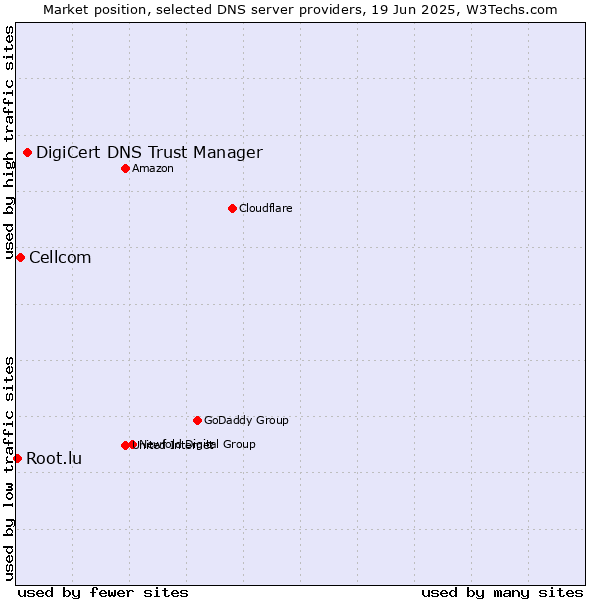Click the GoDaddy Group red data point
The image size is (600, 600).
click(197, 421)
